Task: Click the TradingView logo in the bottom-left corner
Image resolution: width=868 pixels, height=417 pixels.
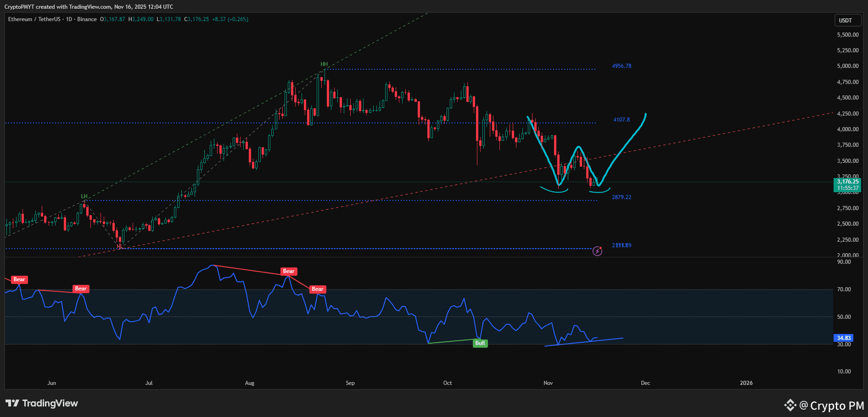Action: coord(41,403)
